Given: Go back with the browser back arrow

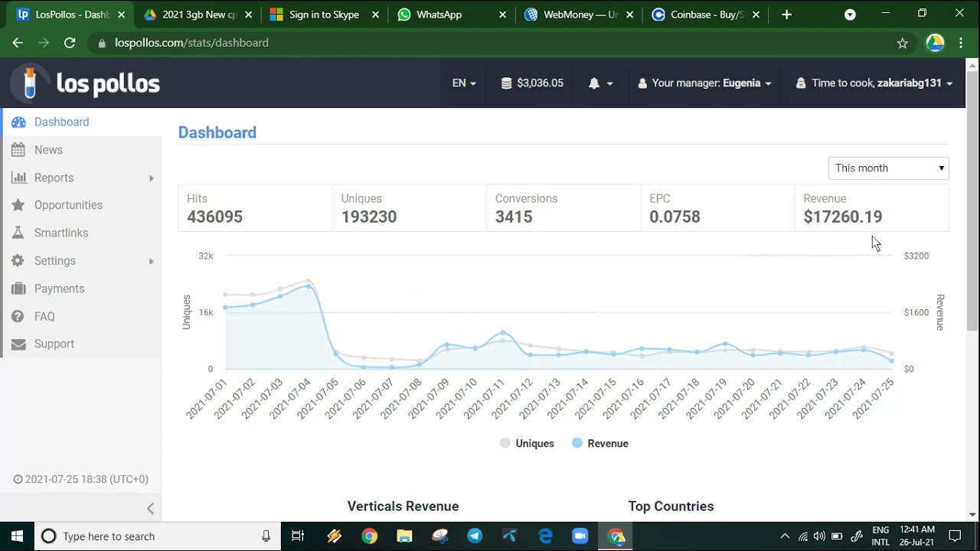Looking at the screenshot, I should [x=18, y=43].
